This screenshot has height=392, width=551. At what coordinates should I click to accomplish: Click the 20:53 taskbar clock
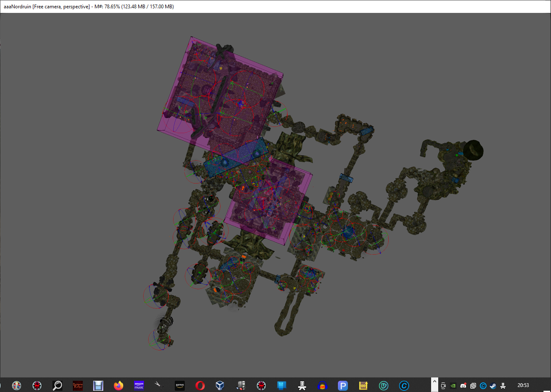[x=523, y=385]
